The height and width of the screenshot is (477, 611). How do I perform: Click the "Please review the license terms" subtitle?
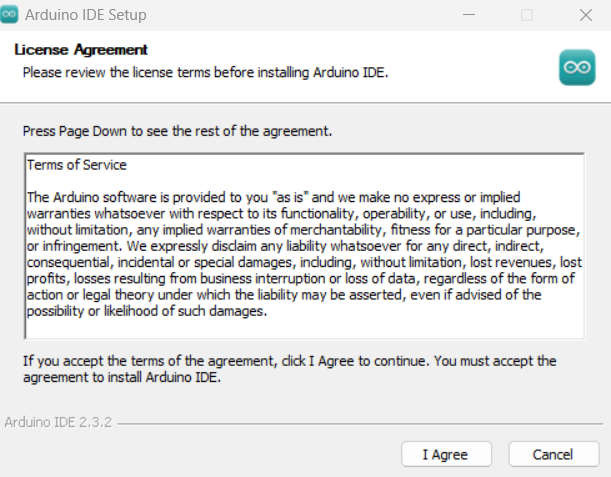[204, 72]
